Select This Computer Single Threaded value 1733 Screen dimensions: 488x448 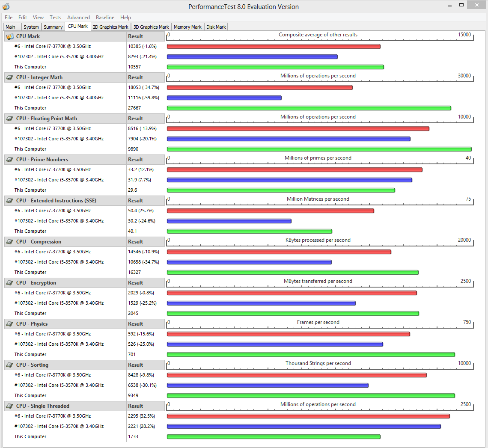click(x=133, y=436)
